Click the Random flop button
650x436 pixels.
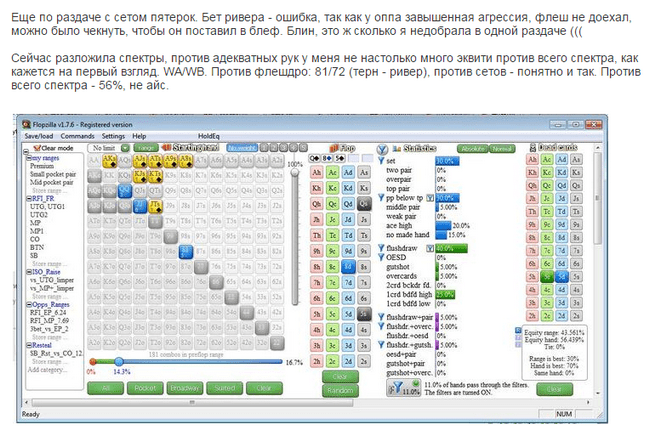click(x=340, y=390)
